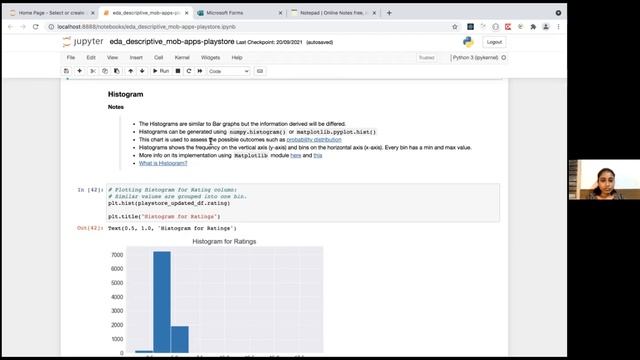Click the Notes subheading
This screenshot has width=640, height=360.
click(x=116, y=107)
